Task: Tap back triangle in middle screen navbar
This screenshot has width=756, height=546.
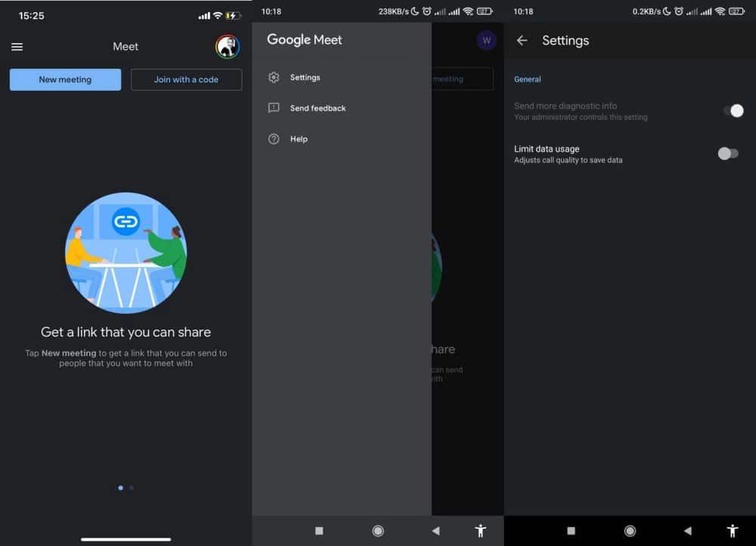Action: pos(436,531)
